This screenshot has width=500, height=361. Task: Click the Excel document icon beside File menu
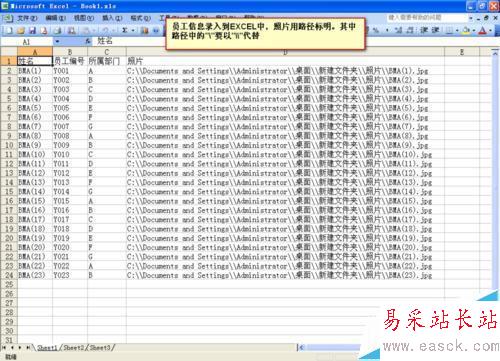pos(7,18)
